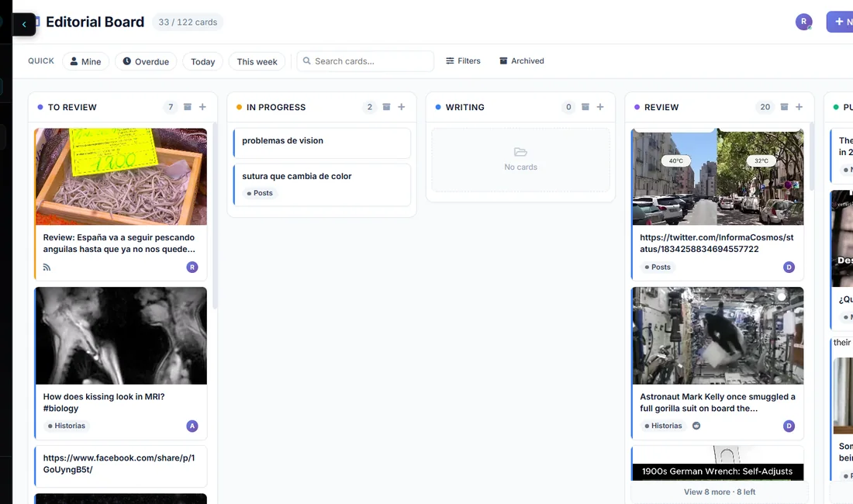Show Archived cards
Viewport: 853px width, 504px height.
(x=522, y=61)
